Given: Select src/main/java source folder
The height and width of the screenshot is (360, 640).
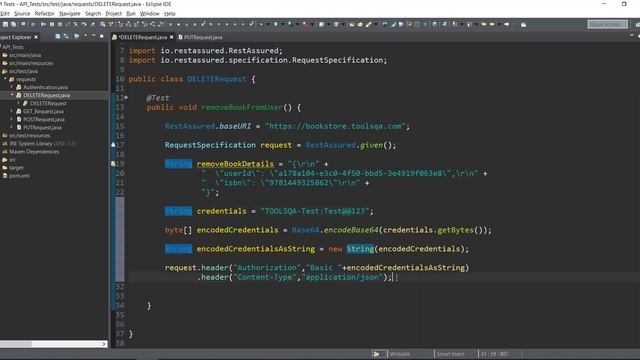Looking at the screenshot, I should click(25, 55).
